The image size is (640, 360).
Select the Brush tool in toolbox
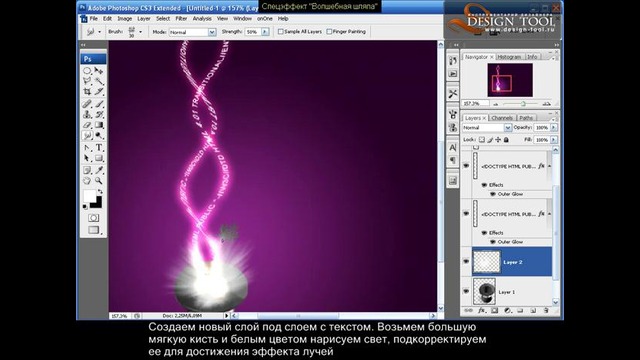99,104
